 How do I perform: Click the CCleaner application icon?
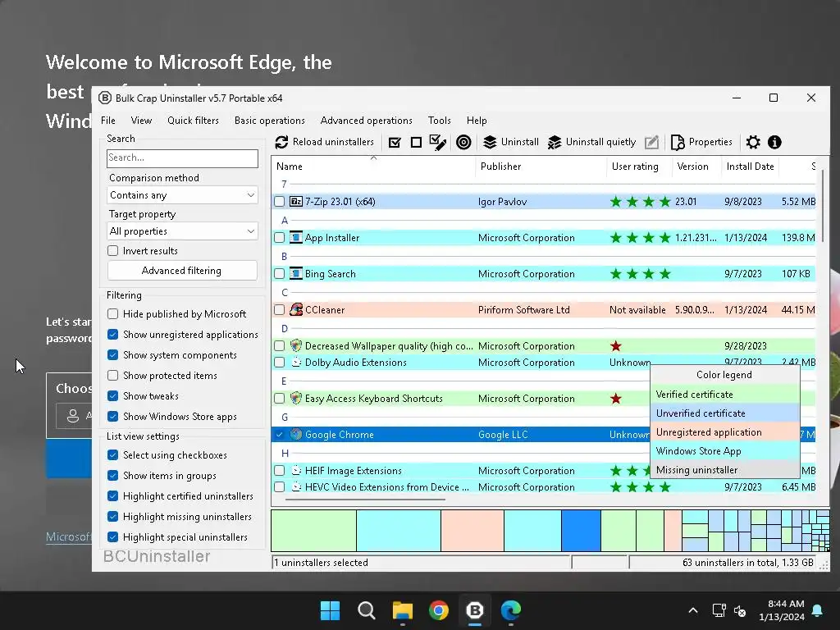[x=295, y=309]
